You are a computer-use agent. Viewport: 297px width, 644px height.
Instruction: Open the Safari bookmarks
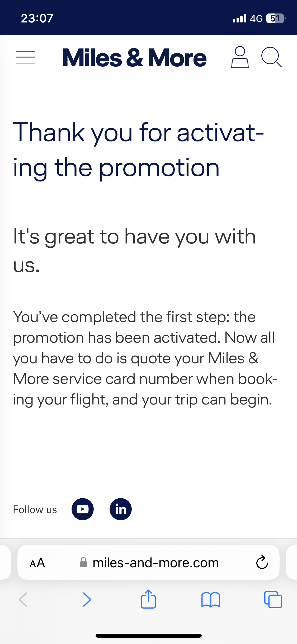pyautogui.click(x=210, y=600)
